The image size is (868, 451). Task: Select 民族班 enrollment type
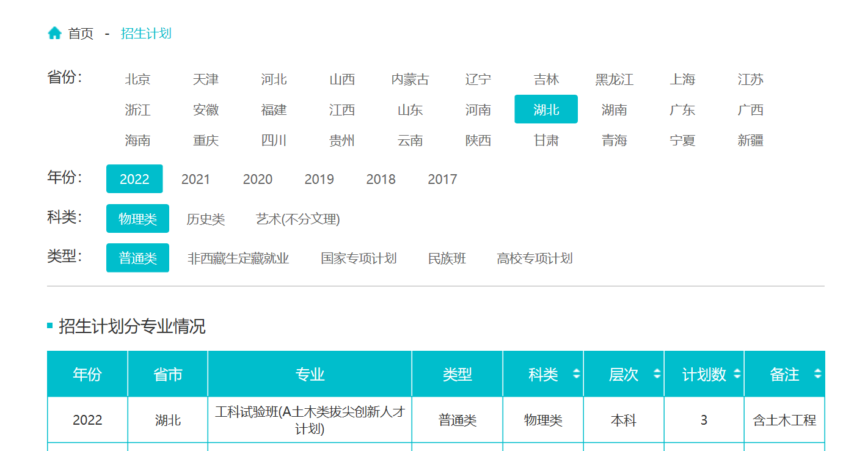pyautogui.click(x=447, y=258)
